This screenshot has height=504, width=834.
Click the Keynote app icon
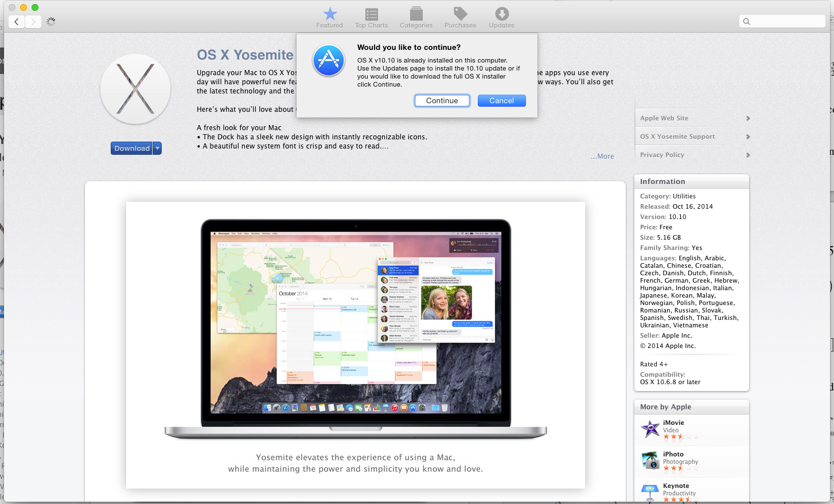tap(650, 492)
